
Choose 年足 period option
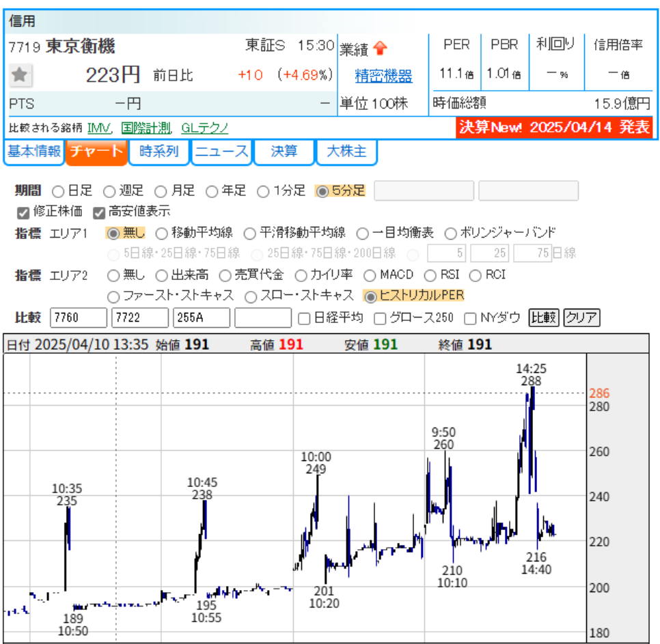[212, 192]
